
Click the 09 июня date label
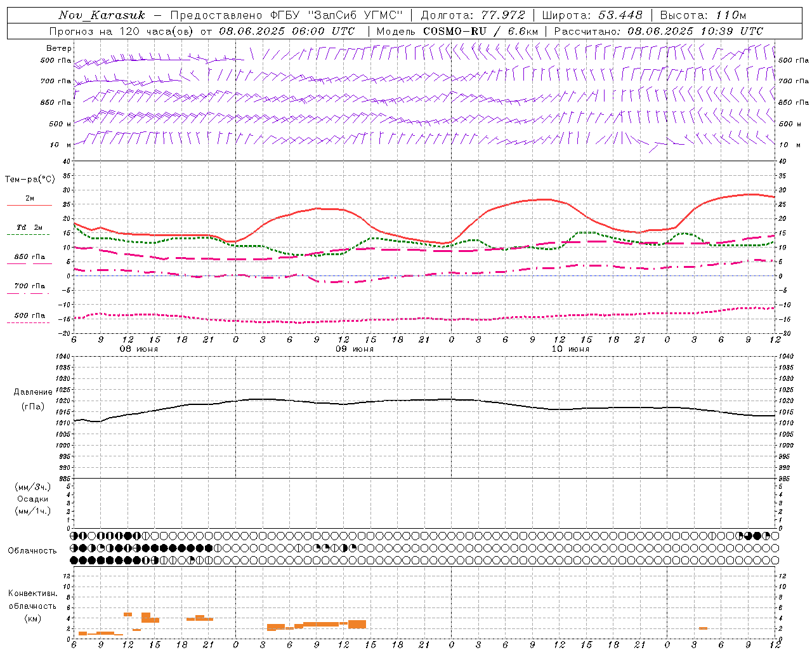355,349
